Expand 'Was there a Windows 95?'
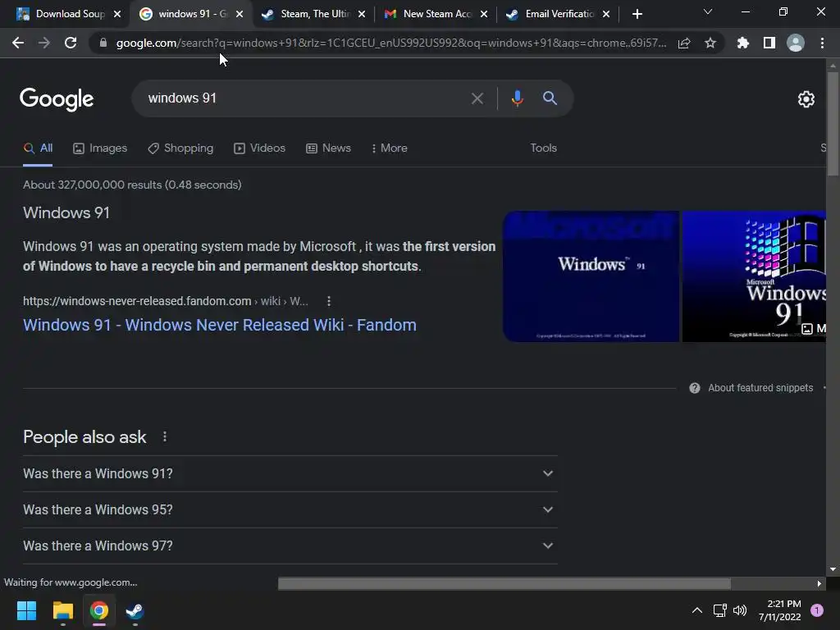 (x=290, y=509)
